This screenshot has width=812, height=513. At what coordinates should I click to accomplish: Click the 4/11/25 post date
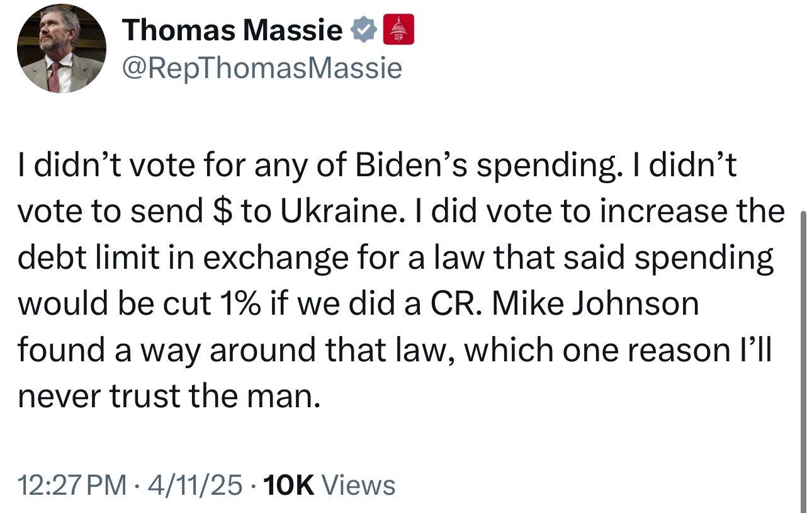(195, 485)
